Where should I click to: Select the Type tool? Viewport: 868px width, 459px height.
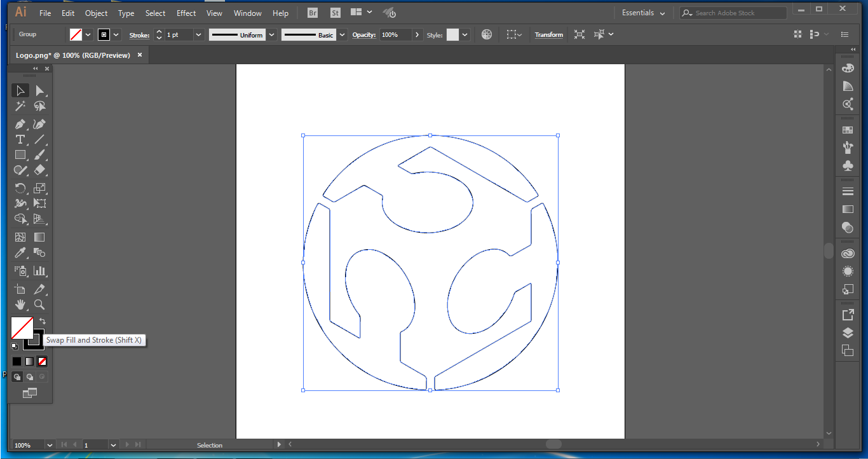coord(20,139)
